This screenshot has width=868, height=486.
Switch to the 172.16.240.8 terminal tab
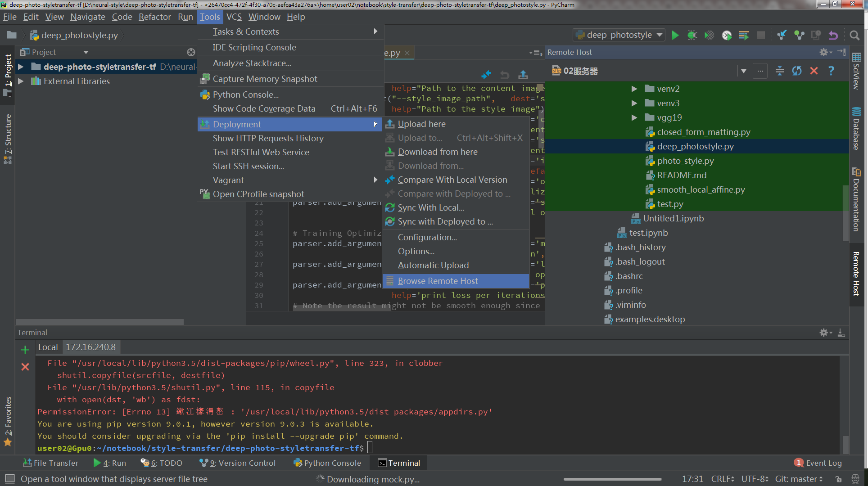tap(90, 347)
